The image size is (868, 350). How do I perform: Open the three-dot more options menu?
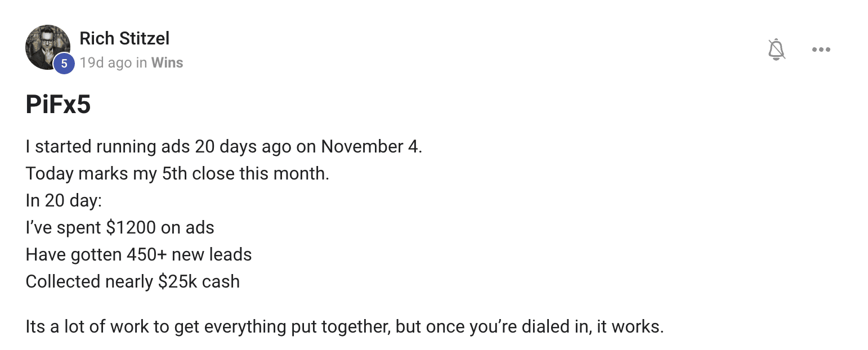click(821, 50)
